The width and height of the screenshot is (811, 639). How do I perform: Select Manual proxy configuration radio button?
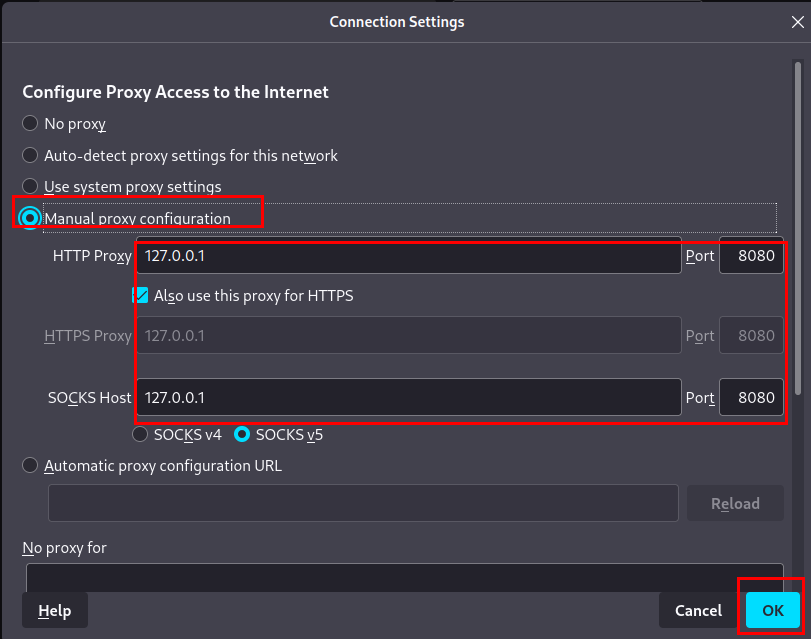(31, 218)
